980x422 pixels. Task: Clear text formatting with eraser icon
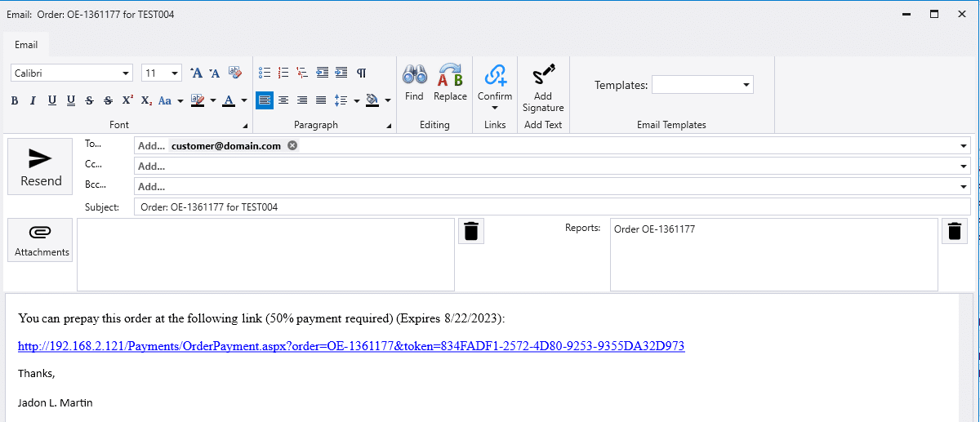235,73
